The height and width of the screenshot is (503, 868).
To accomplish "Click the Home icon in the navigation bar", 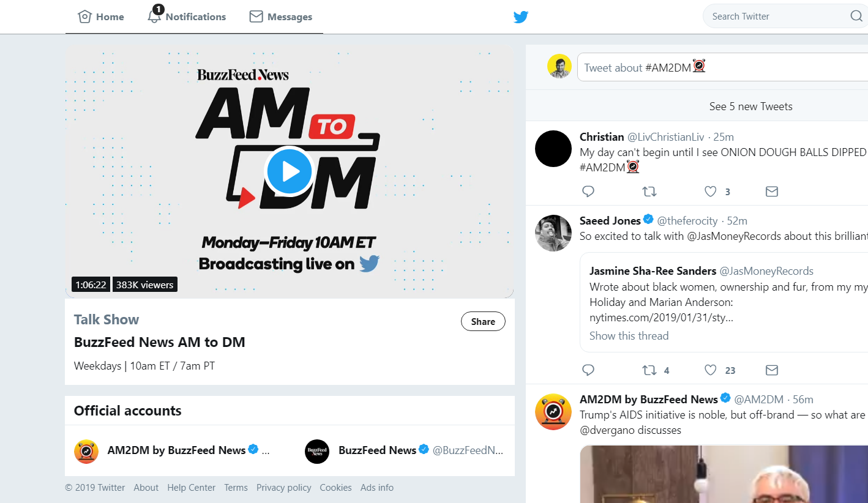I will click(x=85, y=17).
